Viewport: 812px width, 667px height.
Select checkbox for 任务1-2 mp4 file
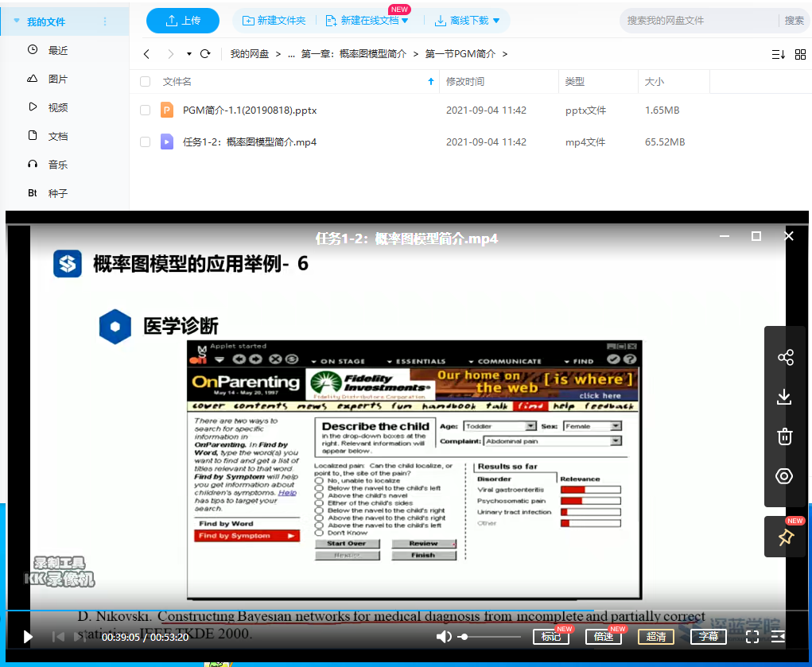[x=146, y=142]
